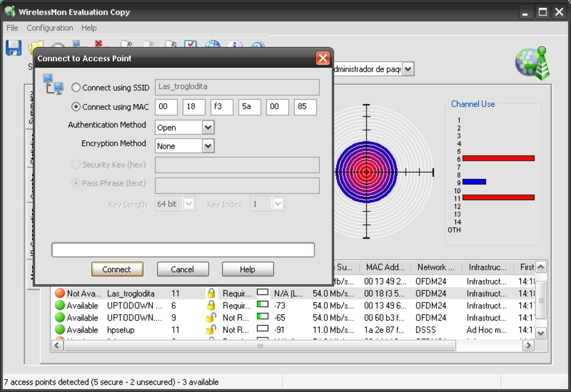Screen dimensions: 571x392
Task: Click the MAC octet field containing 18
Action: (194, 107)
